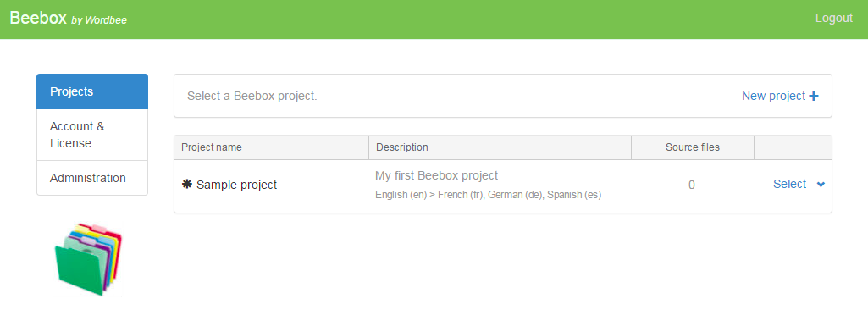Click the asterisk icon before Sample project
The image size is (868, 310).
(x=186, y=185)
